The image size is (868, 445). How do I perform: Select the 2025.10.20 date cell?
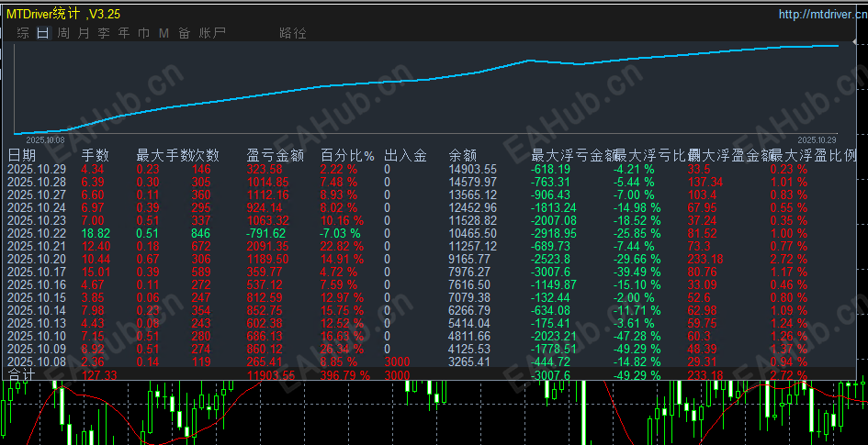click(x=37, y=259)
